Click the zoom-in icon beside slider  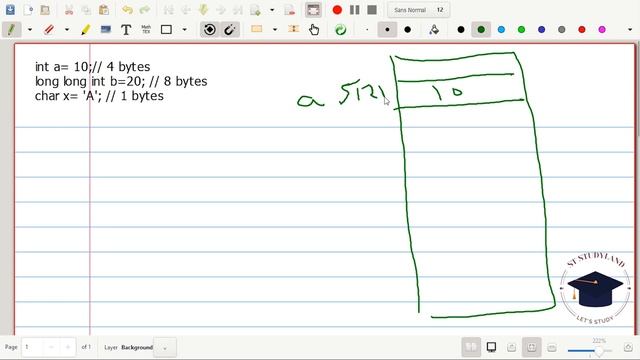(x=628, y=347)
